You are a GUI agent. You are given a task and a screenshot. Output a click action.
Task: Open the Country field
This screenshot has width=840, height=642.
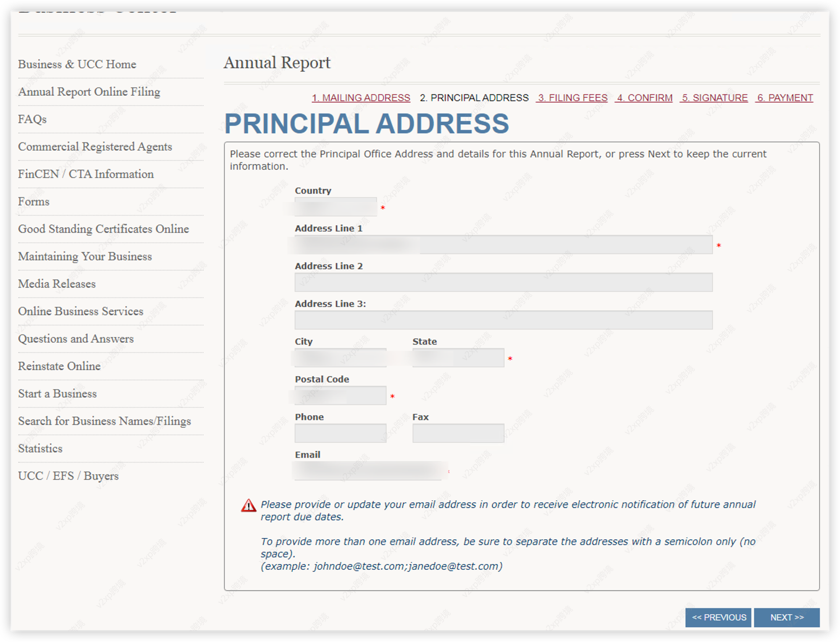pyautogui.click(x=336, y=207)
